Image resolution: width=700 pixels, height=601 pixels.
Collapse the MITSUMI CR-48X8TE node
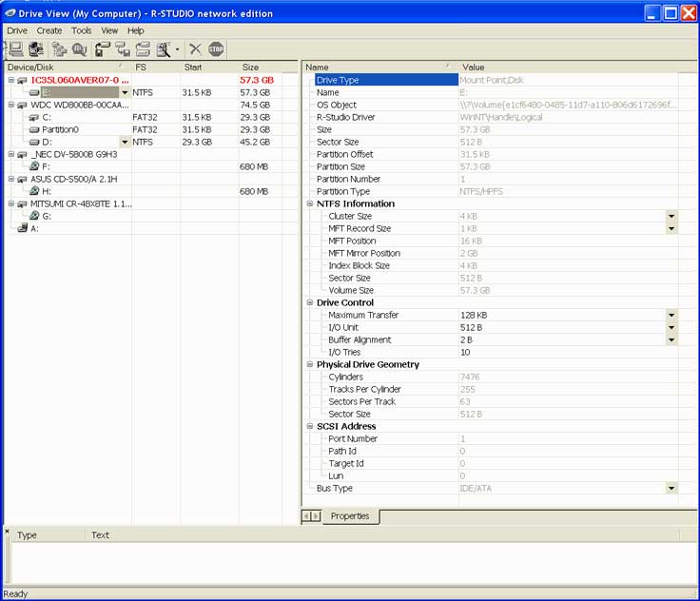pos(11,204)
